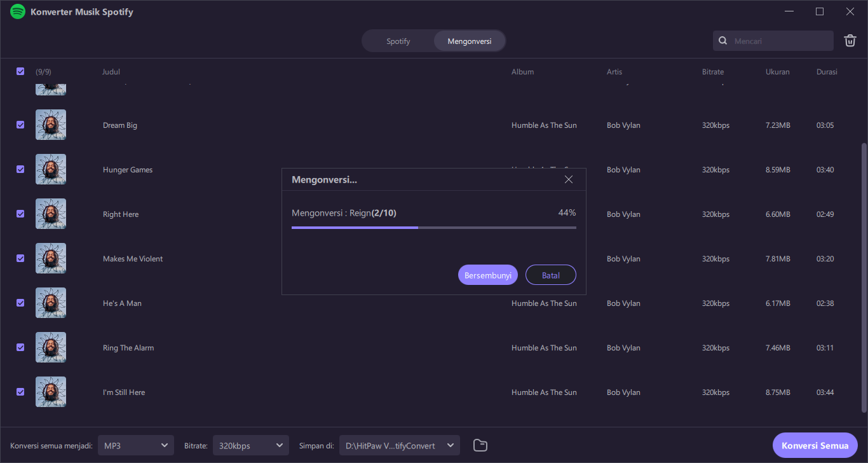868x463 pixels.
Task: Click the Dream Big song title
Action: click(x=120, y=125)
